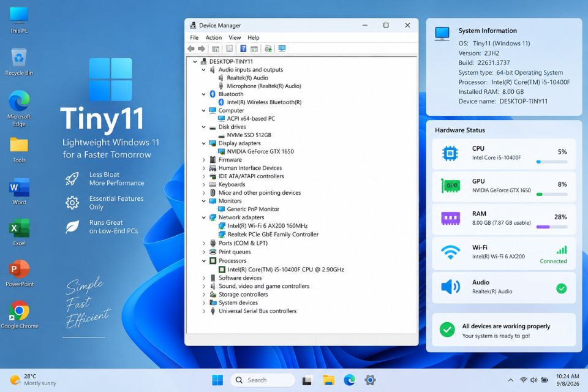Viewport: 588px width, 392px height.
Task: Click Mice and other pointing devices label
Action: coord(260,193)
